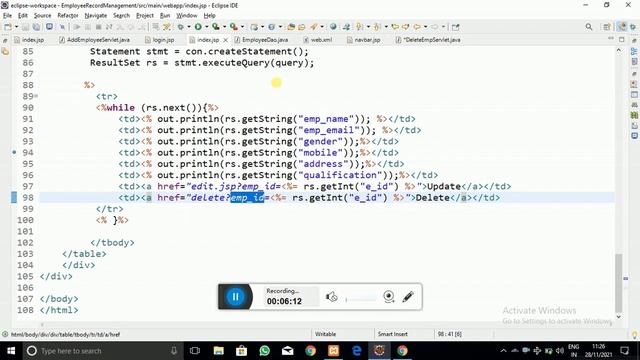This screenshot has height=360, width=640.
Task: Select the Java EE perspective icon
Action: coord(621,27)
